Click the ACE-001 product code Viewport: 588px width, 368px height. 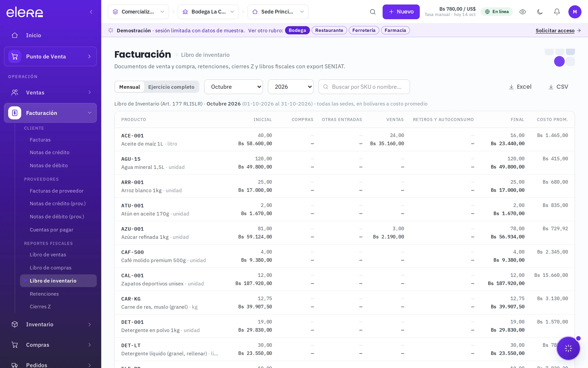tap(133, 136)
